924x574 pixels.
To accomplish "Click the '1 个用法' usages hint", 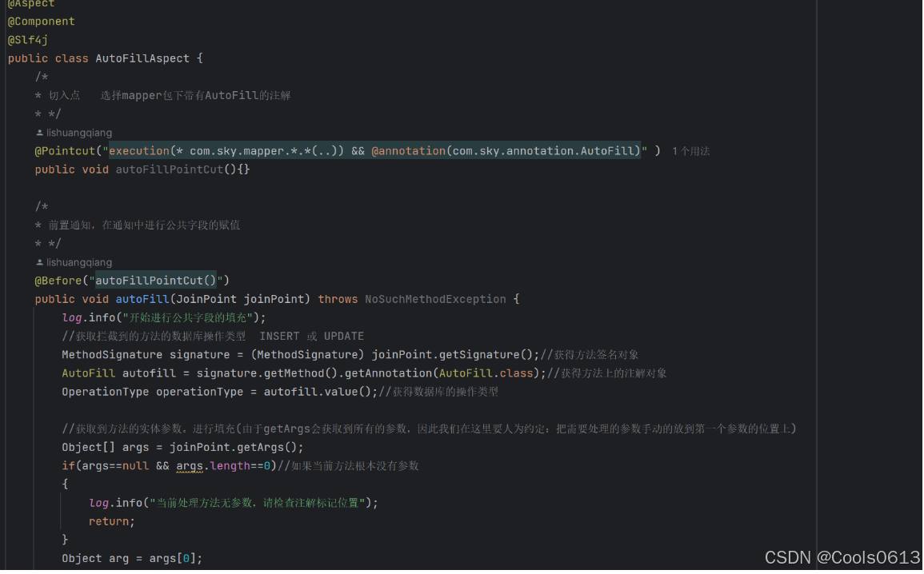I will [690, 151].
